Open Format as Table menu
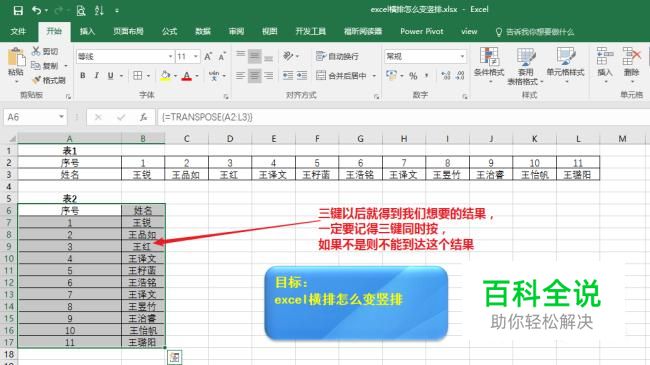Screen dimensions: 650x365 (x=525, y=66)
